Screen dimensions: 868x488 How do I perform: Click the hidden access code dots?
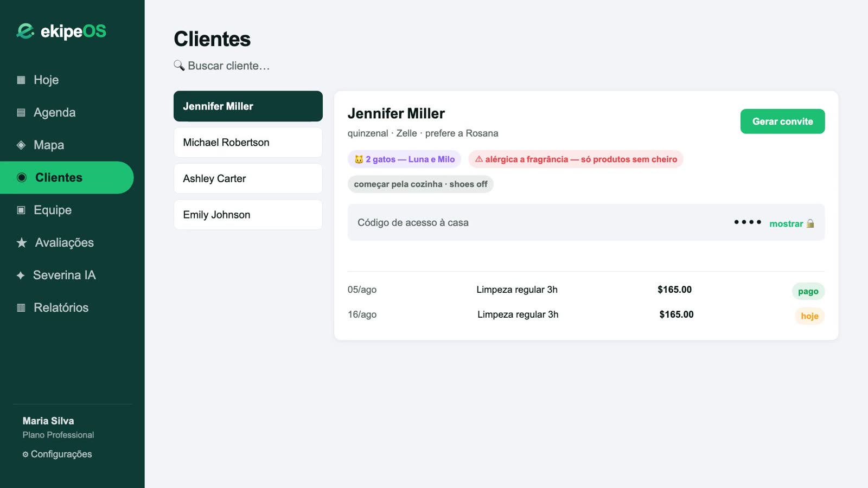click(748, 222)
